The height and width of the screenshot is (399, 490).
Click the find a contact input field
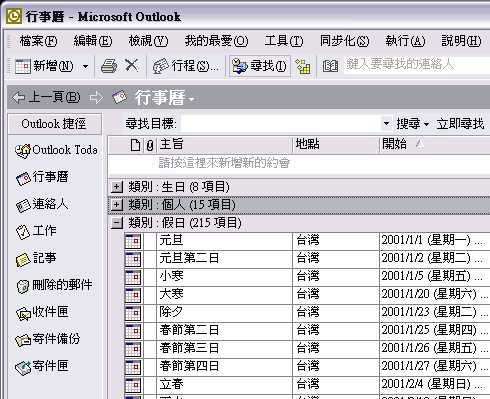(417, 65)
